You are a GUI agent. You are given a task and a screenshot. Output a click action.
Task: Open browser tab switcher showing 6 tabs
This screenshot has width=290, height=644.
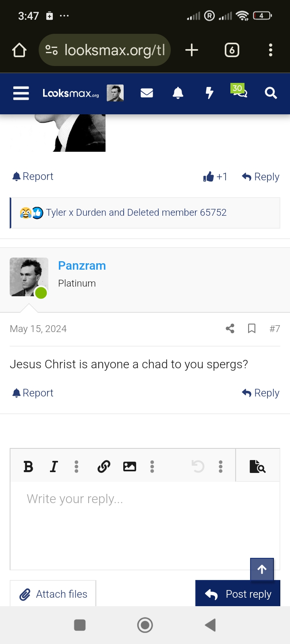[232, 50]
